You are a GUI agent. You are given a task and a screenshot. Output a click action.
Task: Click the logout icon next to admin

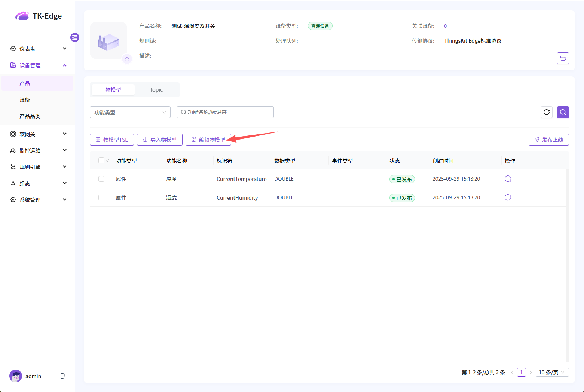pos(63,376)
